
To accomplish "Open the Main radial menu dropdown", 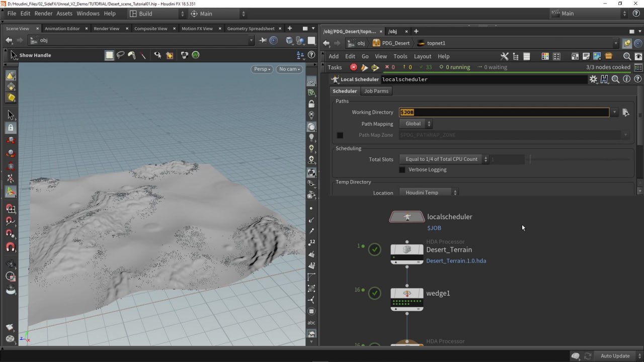I will [x=218, y=14].
